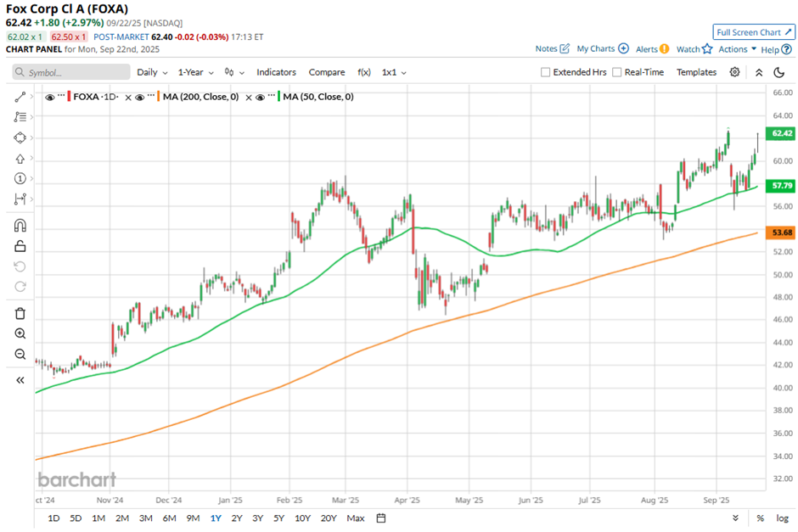Expand the Daily frequency dropdown
The width and height of the screenshot is (798, 532).
click(152, 73)
